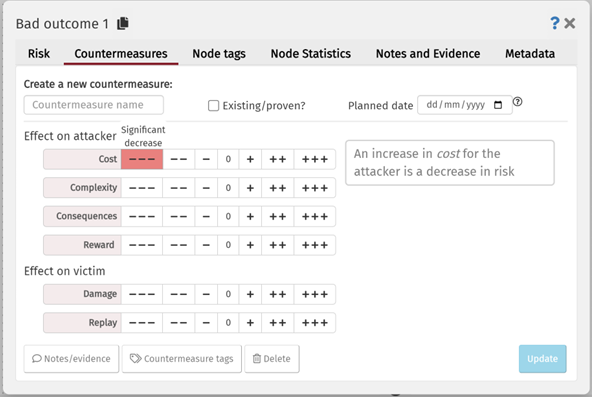The width and height of the screenshot is (592, 397).
Task: Set Reward to double plus
Action: (278, 245)
